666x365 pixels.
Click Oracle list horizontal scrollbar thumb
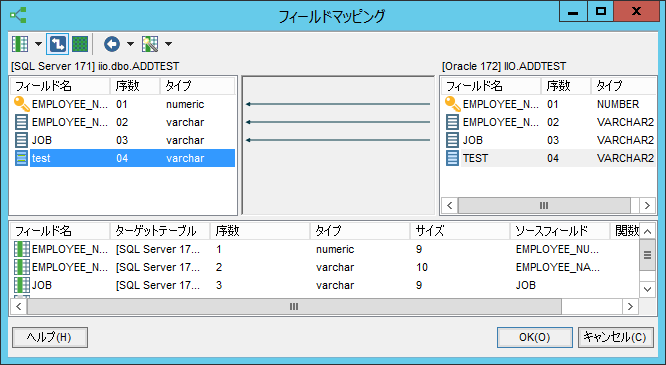pyautogui.click(x=544, y=206)
